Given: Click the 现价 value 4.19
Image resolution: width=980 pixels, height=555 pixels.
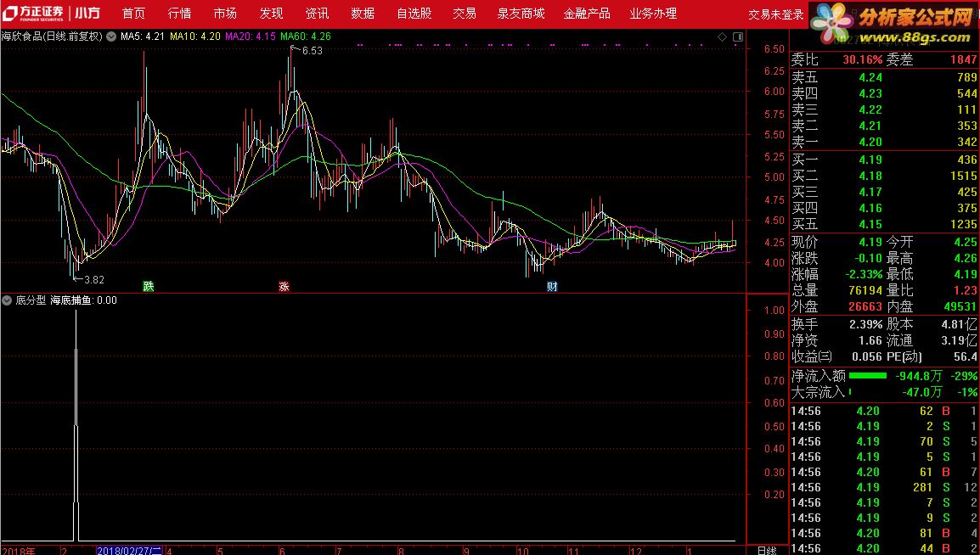Looking at the screenshot, I should tap(870, 242).
